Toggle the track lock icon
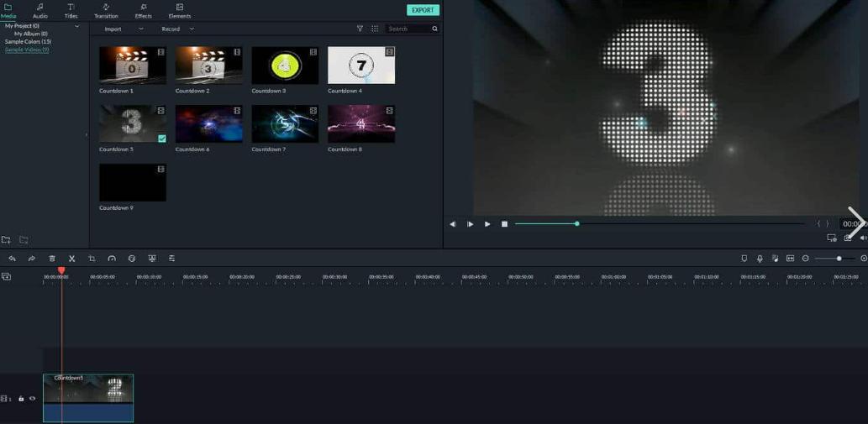Image resolution: width=868 pixels, height=424 pixels. 22,399
